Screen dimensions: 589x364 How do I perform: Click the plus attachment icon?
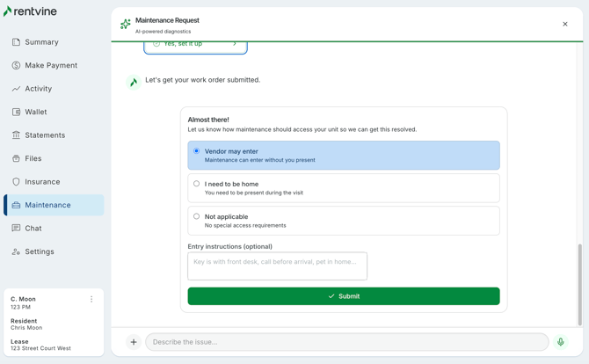[134, 342]
